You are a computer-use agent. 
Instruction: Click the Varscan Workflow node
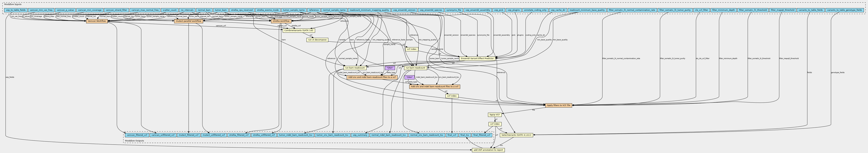pyautogui.click(x=96, y=21)
